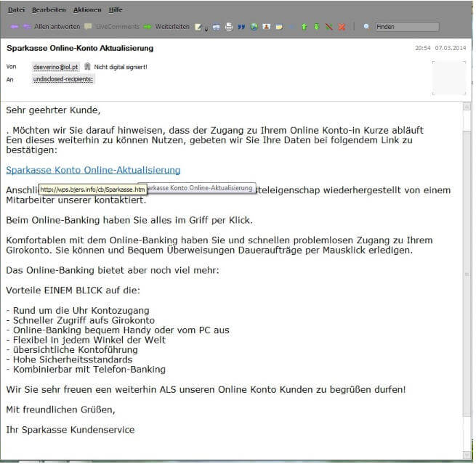This screenshot has height=464, width=476.
Task: Open the Aktionen menu
Action: pos(87,9)
